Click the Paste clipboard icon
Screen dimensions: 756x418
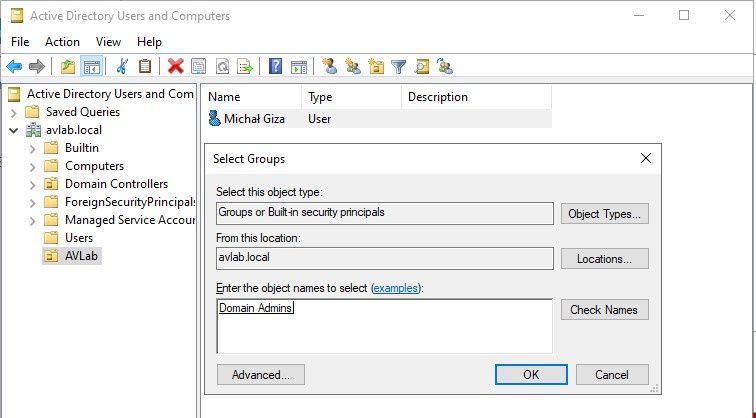145,66
